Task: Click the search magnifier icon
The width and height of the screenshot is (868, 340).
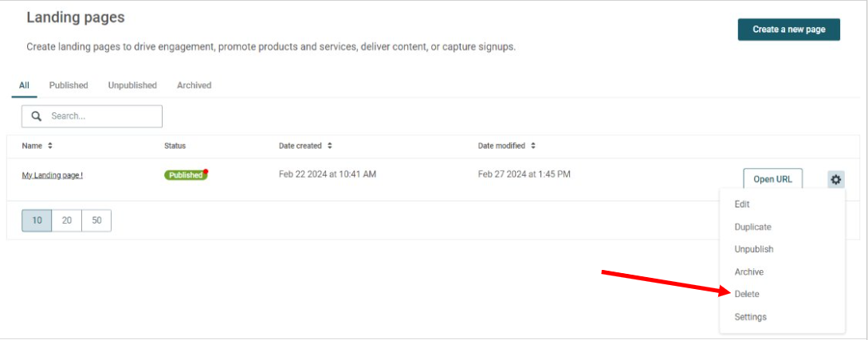Action: point(37,116)
